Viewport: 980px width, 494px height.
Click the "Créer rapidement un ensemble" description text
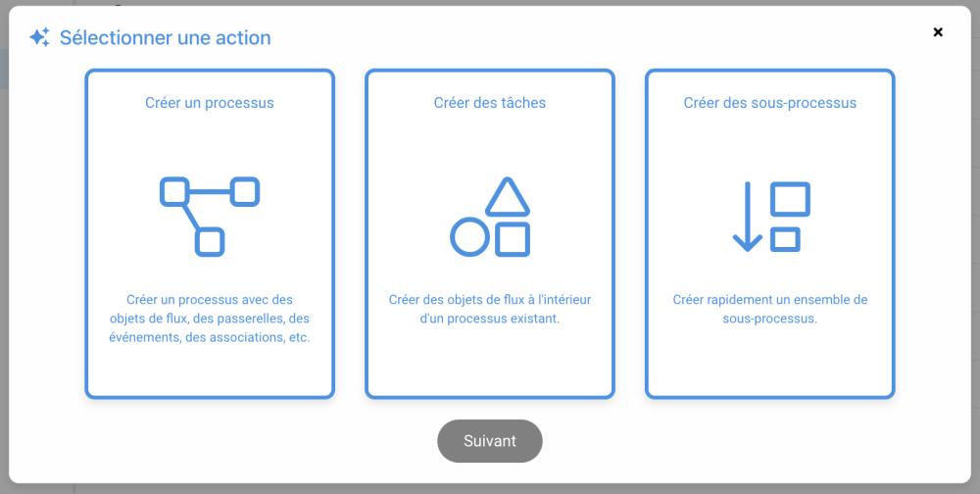coord(770,309)
